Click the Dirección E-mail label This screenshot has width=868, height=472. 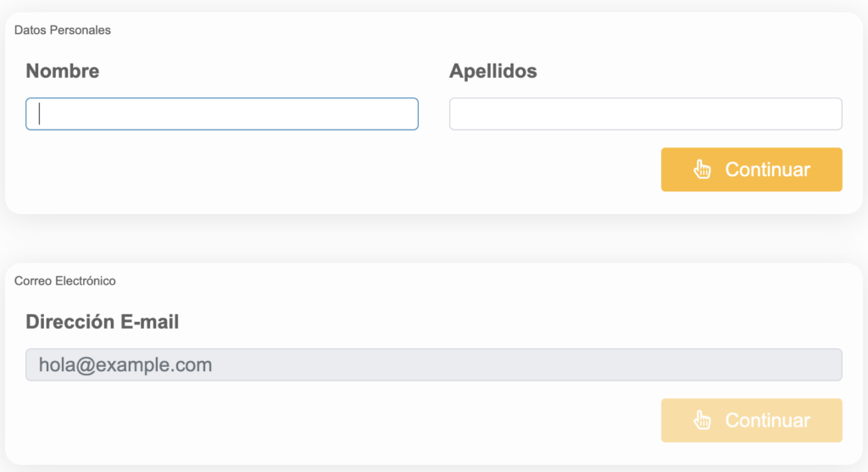pos(102,322)
